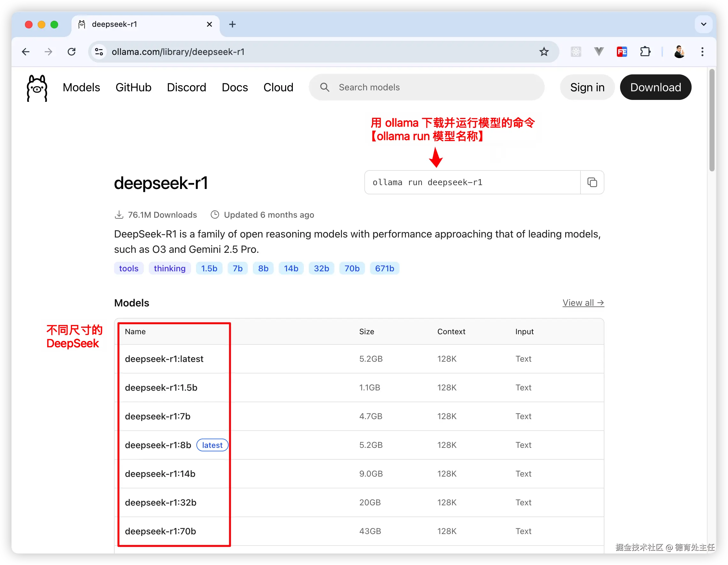Select the 671b size tag
The image size is (728, 565).
pyautogui.click(x=384, y=268)
